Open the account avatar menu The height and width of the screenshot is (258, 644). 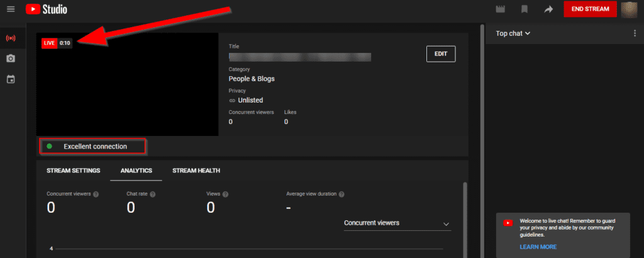[x=629, y=9]
